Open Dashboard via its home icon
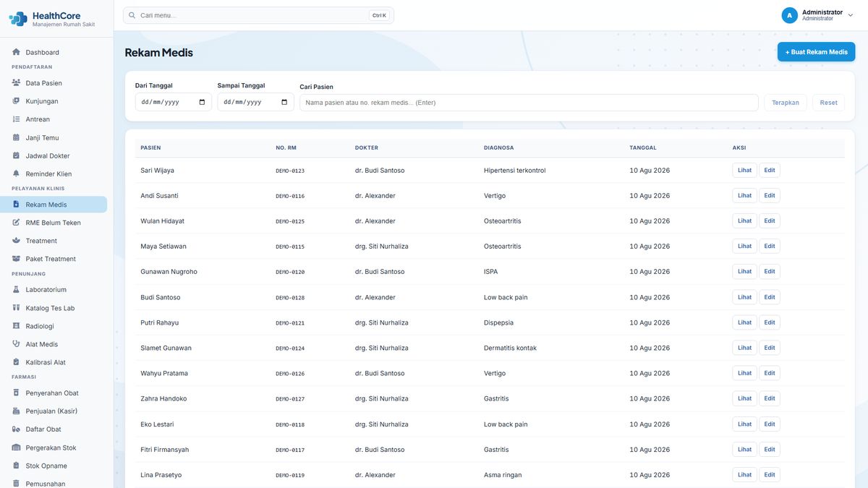 tap(16, 52)
